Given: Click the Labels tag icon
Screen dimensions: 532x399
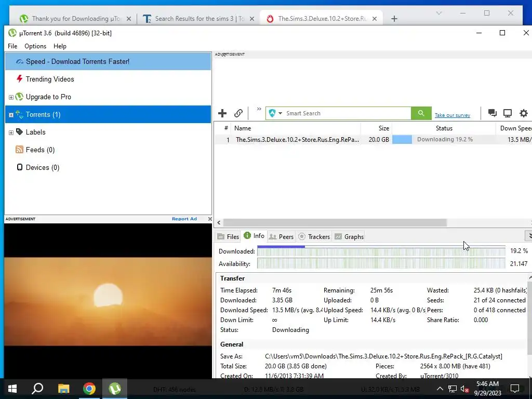Looking at the screenshot, I should [x=19, y=131].
